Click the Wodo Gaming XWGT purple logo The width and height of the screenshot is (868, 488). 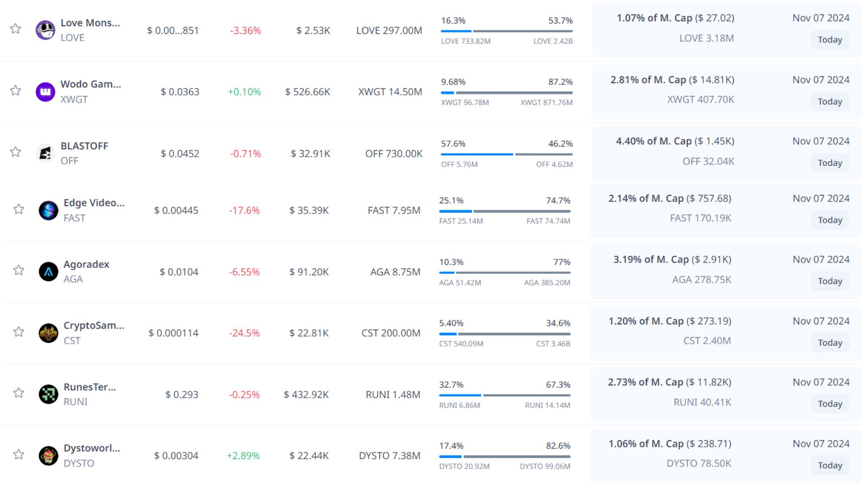point(45,92)
